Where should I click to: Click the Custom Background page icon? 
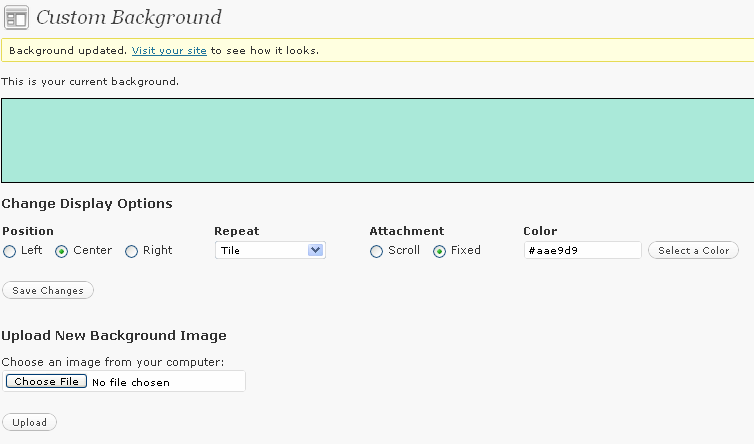[16, 17]
